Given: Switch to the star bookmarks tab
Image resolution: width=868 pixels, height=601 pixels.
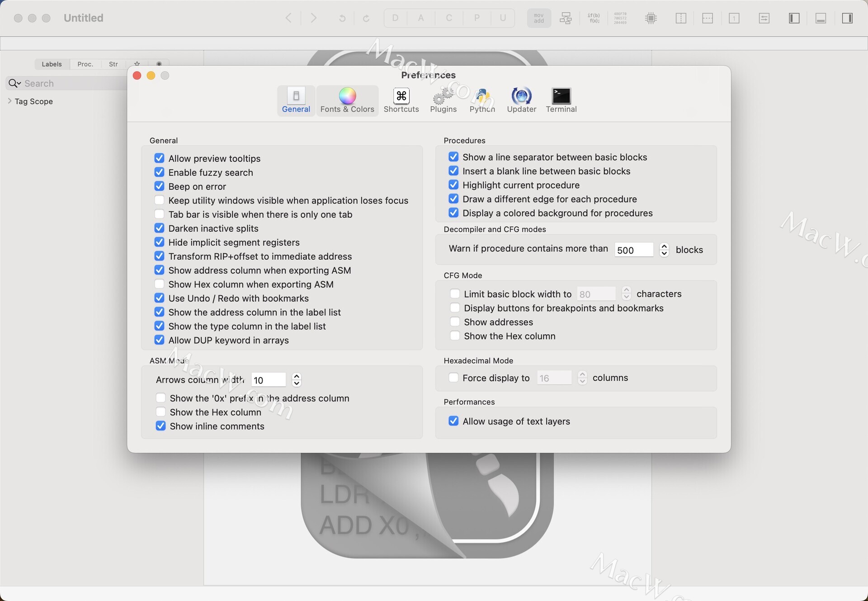Looking at the screenshot, I should tap(137, 64).
